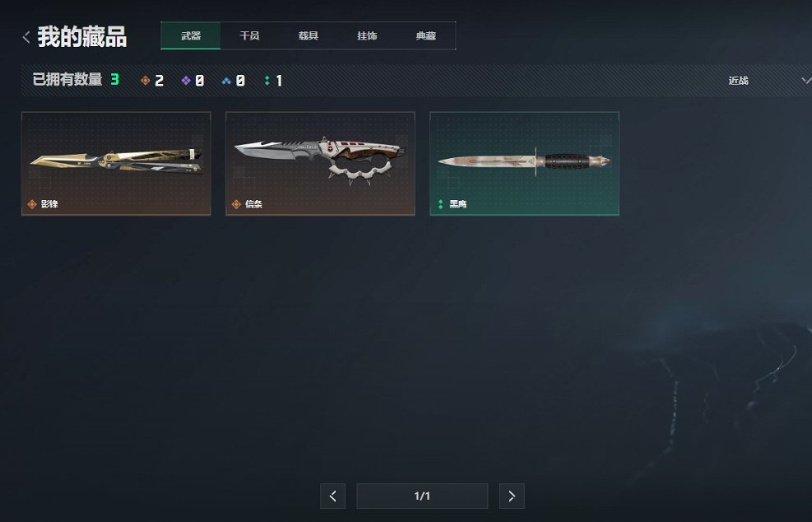
Task: Switch to the 典藏 tab
Action: coord(425,35)
